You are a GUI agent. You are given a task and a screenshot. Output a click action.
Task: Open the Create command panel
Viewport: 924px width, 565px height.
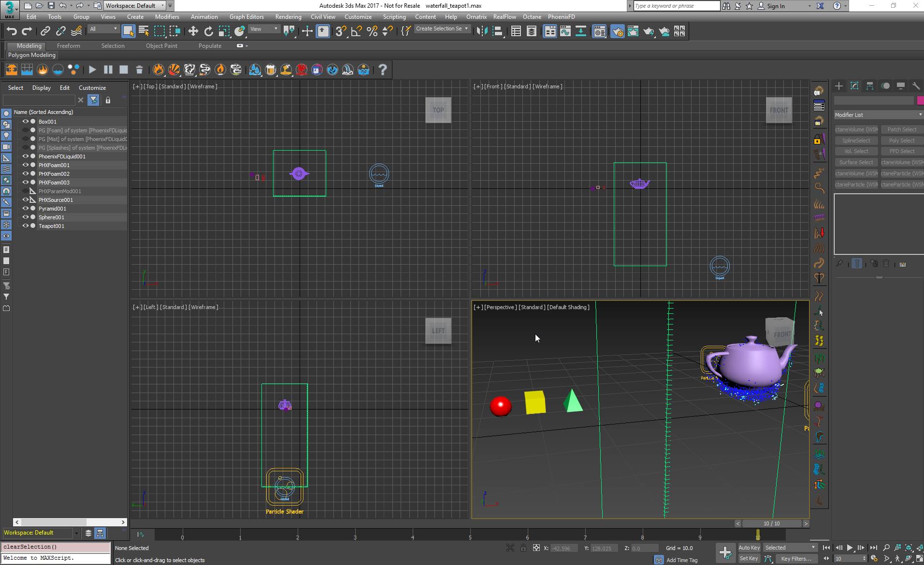click(839, 86)
